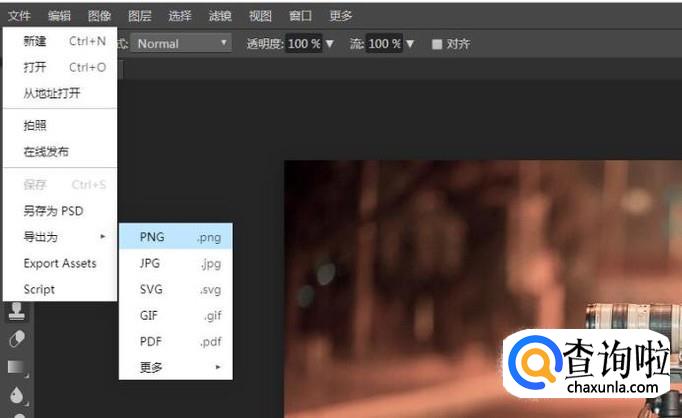Click the 透明度 100% value field
The height and width of the screenshot is (418, 682).
pos(304,44)
